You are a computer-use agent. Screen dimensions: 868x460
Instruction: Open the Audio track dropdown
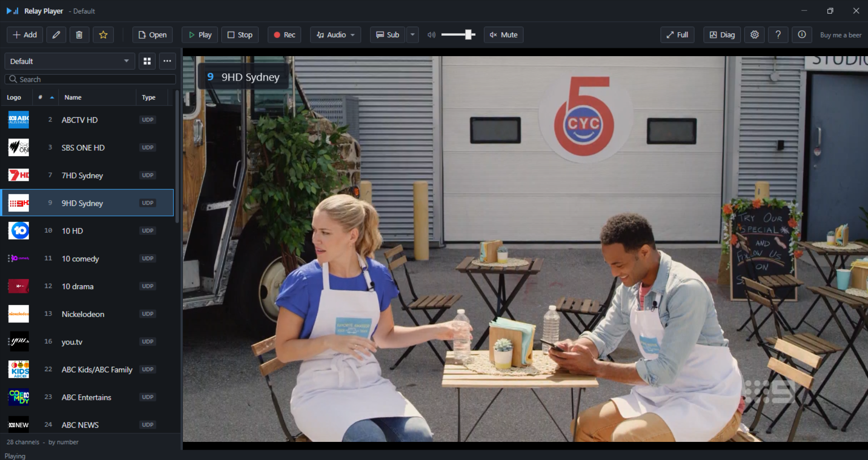[336, 35]
